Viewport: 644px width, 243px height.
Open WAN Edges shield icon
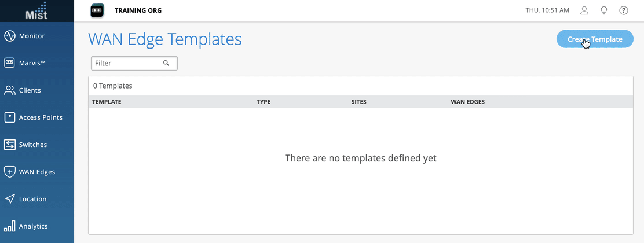click(x=10, y=172)
